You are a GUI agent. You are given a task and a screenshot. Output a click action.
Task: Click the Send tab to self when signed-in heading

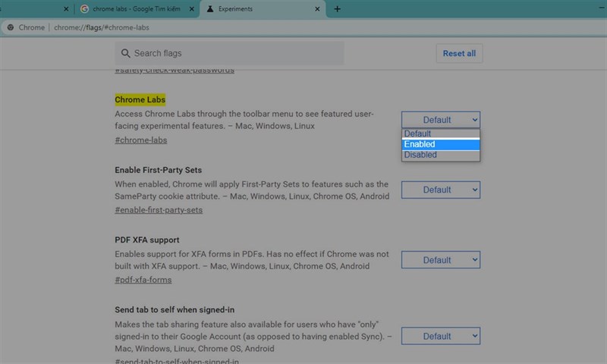tap(175, 310)
